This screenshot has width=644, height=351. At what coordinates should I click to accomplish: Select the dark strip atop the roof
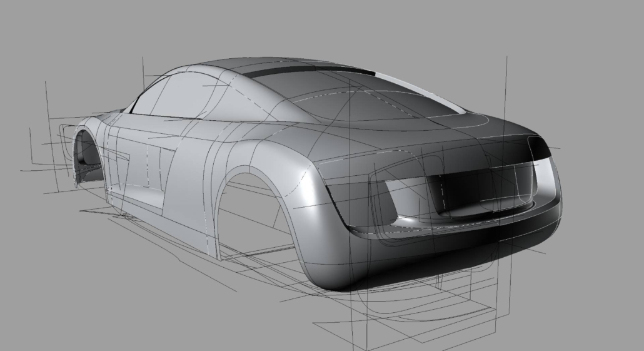[x=306, y=70]
